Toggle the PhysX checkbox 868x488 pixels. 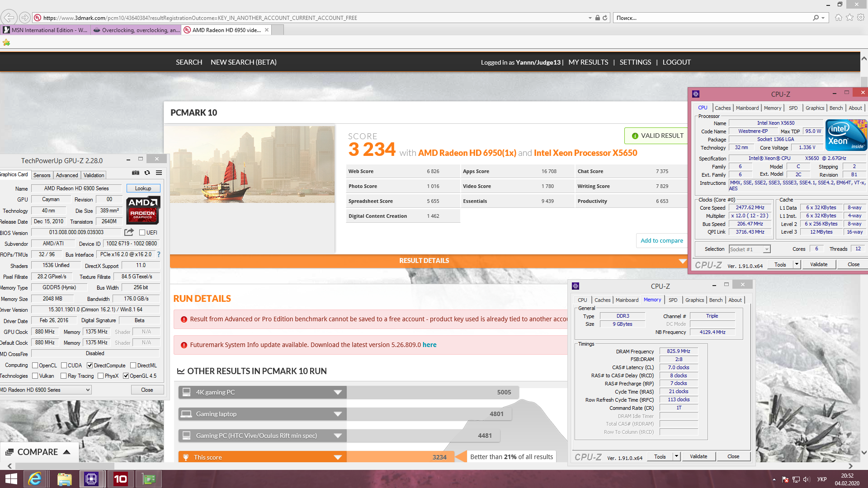pyautogui.click(x=100, y=376)
